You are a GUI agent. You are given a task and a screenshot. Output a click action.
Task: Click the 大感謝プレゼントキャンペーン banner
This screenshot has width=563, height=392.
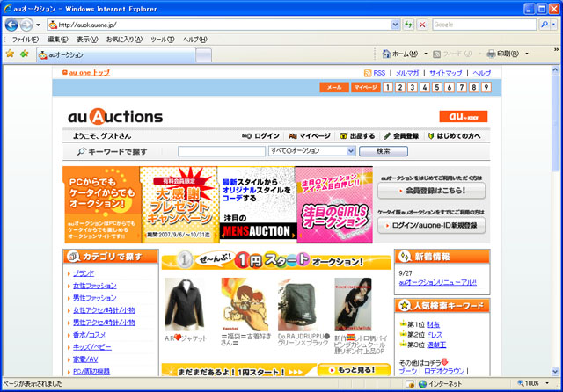coord(179,205)
